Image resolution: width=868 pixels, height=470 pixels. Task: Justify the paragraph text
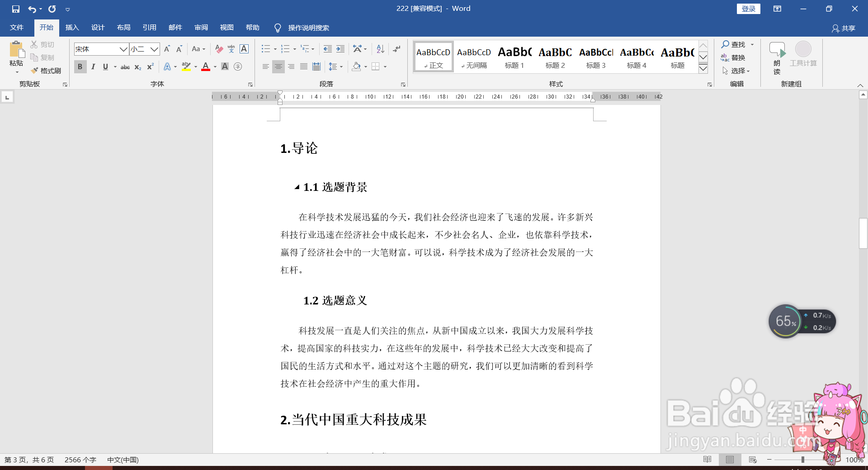click(x=304, y=66)
